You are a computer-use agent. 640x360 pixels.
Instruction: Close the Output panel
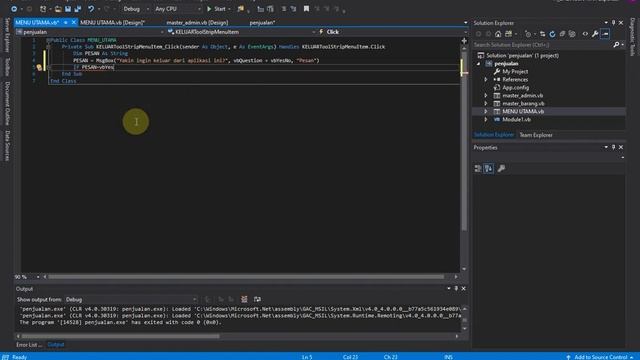[x=464, y=289]
